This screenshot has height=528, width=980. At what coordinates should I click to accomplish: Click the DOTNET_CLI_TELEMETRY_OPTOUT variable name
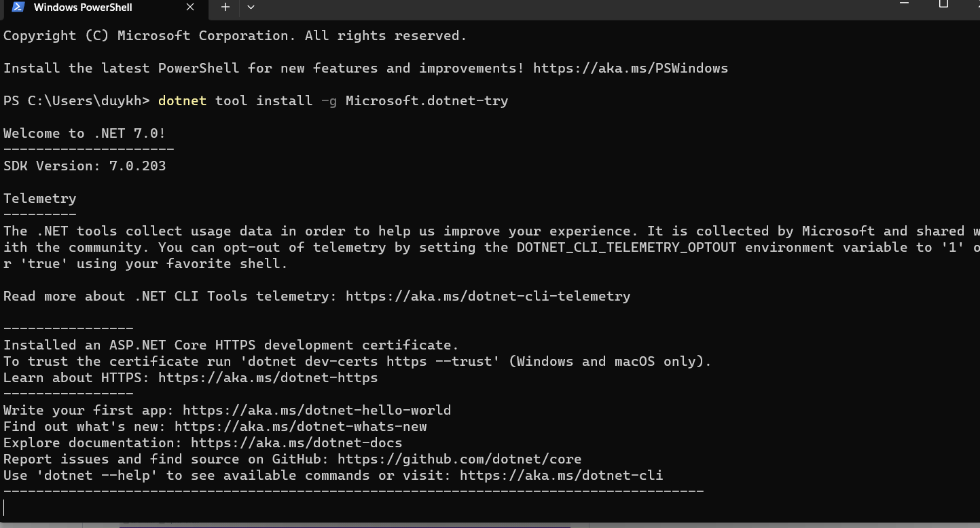coord(626,247)
